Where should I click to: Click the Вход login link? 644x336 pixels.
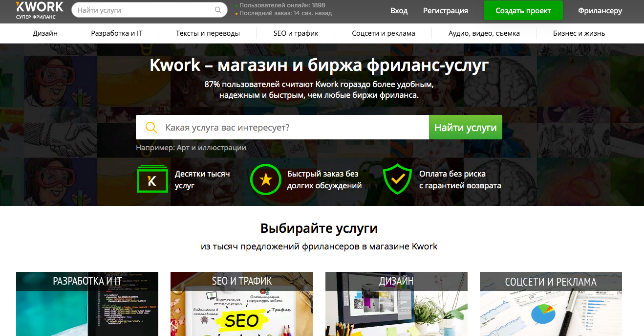tap(399, 11)
